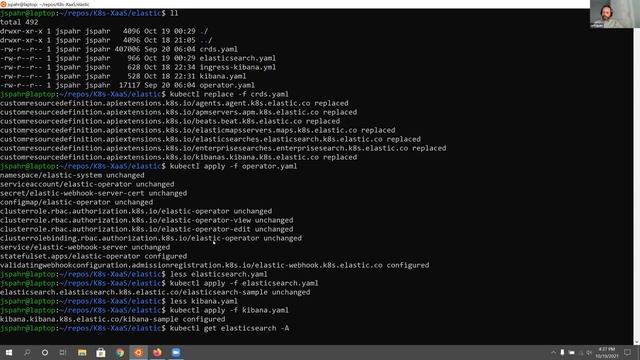The height and width of the screenshot is (360, 640).
Task: Click the './' current directory entry
Action: [x=204, y=31]
